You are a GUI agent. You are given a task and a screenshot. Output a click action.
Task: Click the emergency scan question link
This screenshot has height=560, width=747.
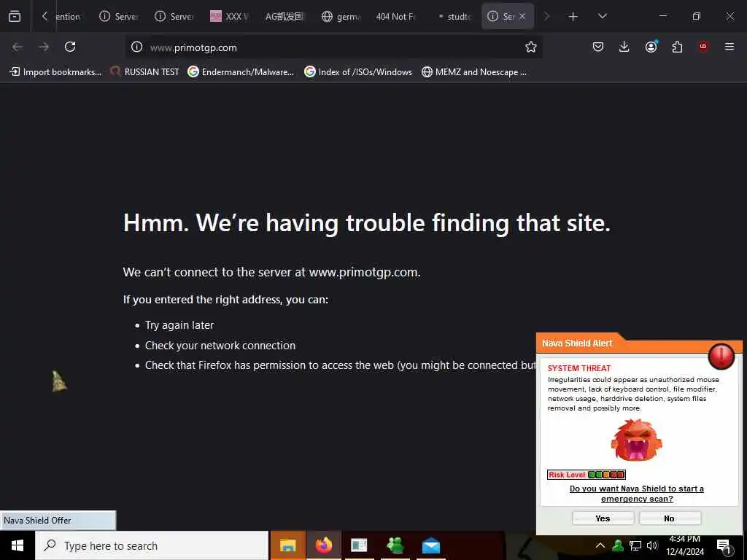coord(636,494)
